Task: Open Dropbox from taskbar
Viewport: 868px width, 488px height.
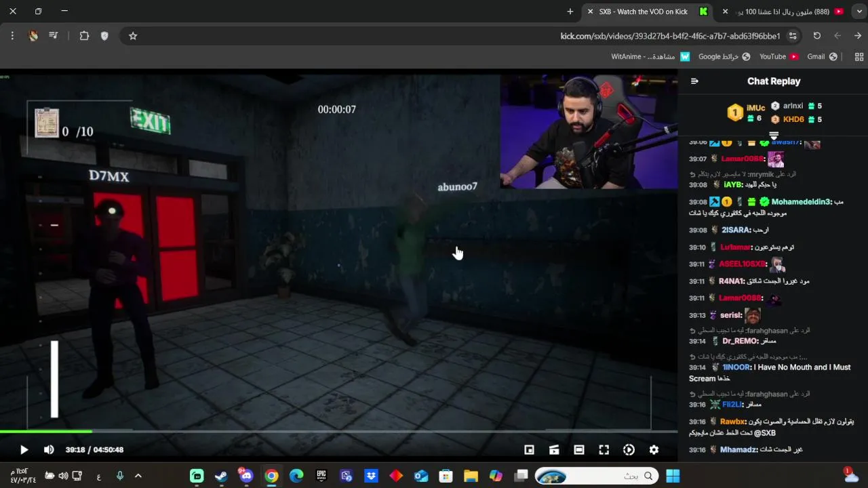Action: 371,476
